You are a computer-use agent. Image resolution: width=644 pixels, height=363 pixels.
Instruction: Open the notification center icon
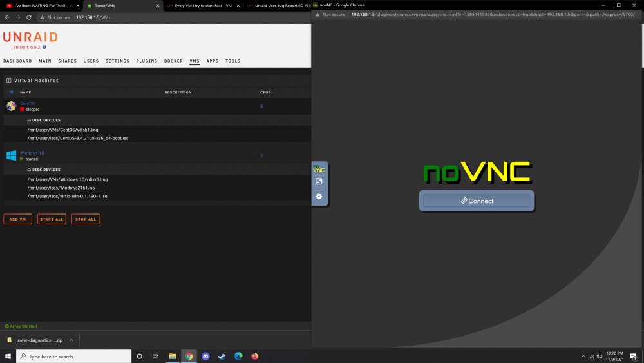click(634, 357)
